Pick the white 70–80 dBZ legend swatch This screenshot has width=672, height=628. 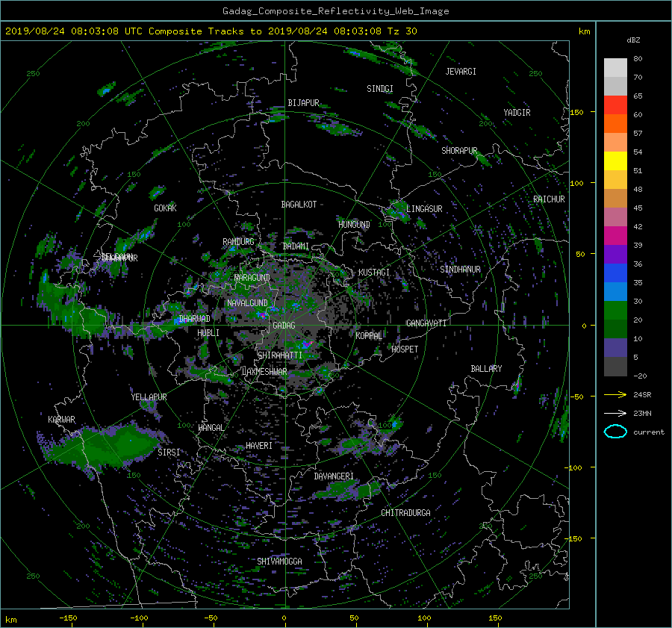[615, 68]
